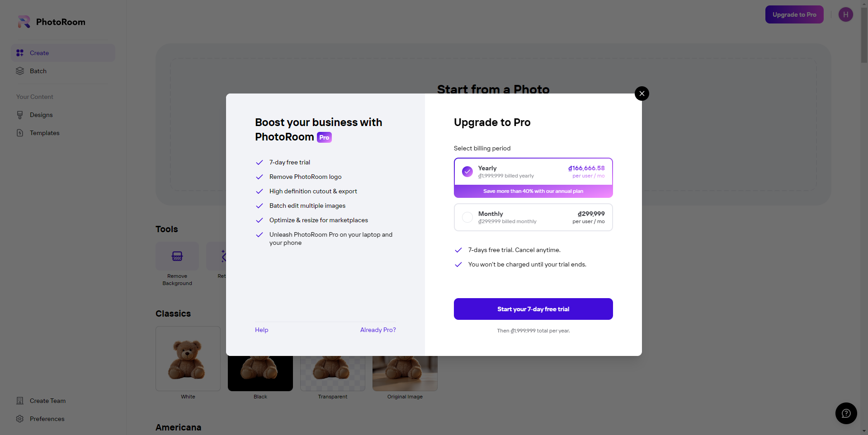868x435 pixels.
Task: Select the Remove Background tool icon
Action: tap(177, 256)
